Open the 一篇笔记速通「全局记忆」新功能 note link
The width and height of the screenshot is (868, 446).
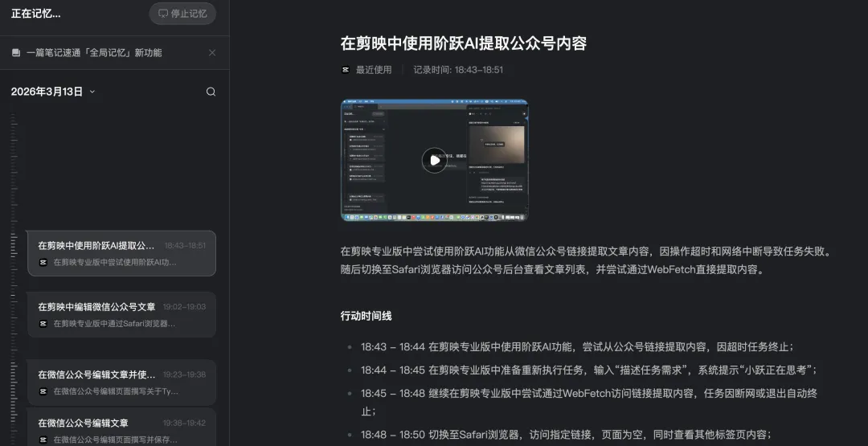pyautogui.click(x=94, y=52)
